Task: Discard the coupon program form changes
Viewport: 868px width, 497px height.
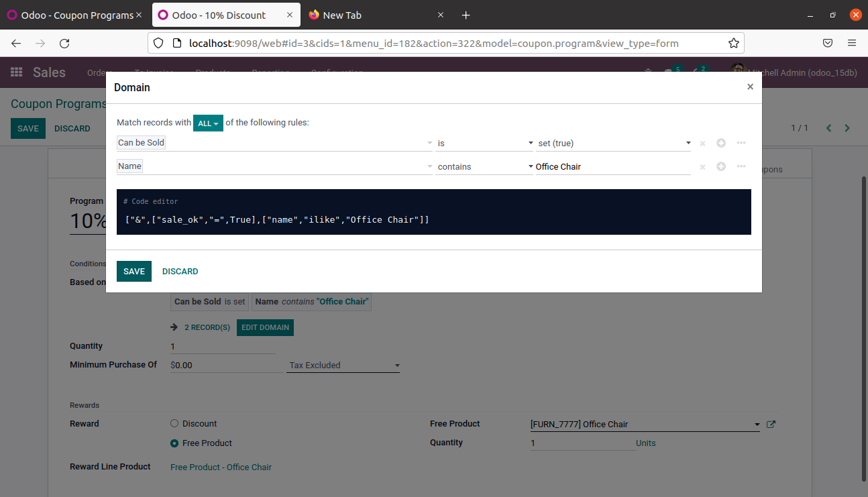Action: coord(72,128)
